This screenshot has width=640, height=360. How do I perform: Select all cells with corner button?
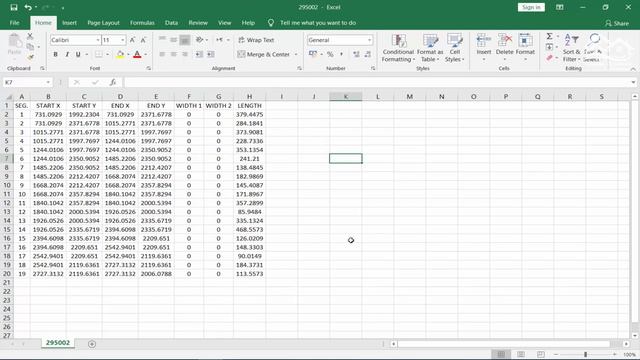point(8,97)
